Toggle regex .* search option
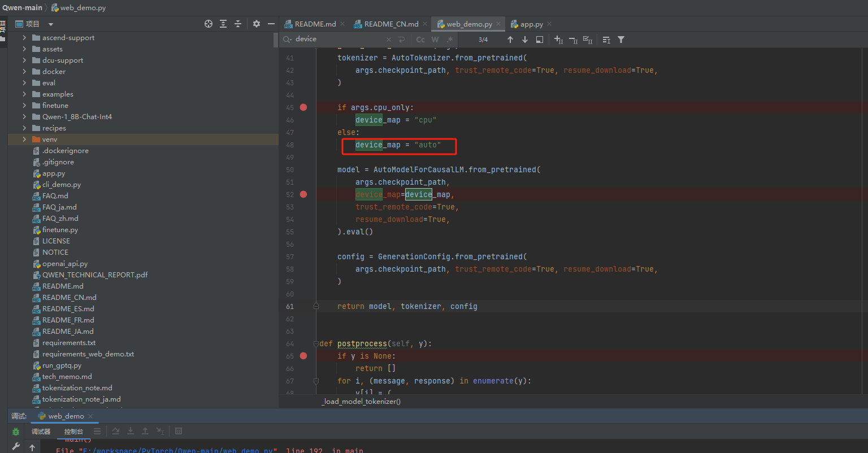Screen dimensions: 868x453 click(450, 40)
